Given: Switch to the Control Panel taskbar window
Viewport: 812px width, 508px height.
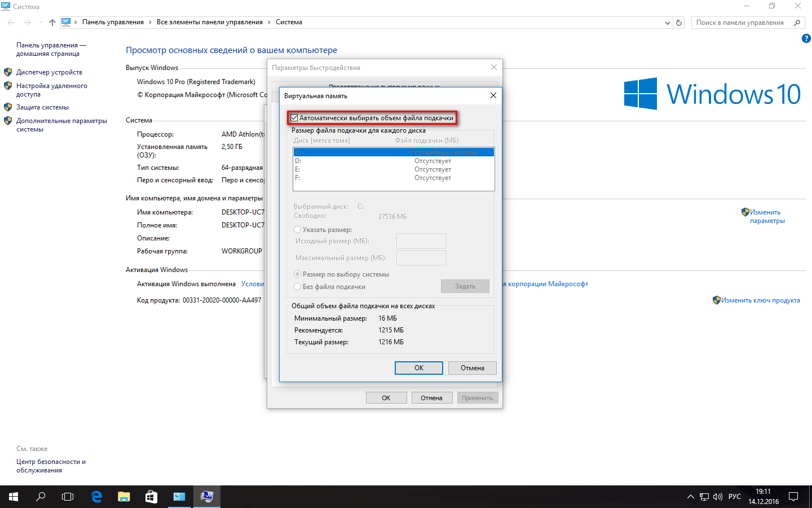Looking at the screenshot, I should click(179, 497).
